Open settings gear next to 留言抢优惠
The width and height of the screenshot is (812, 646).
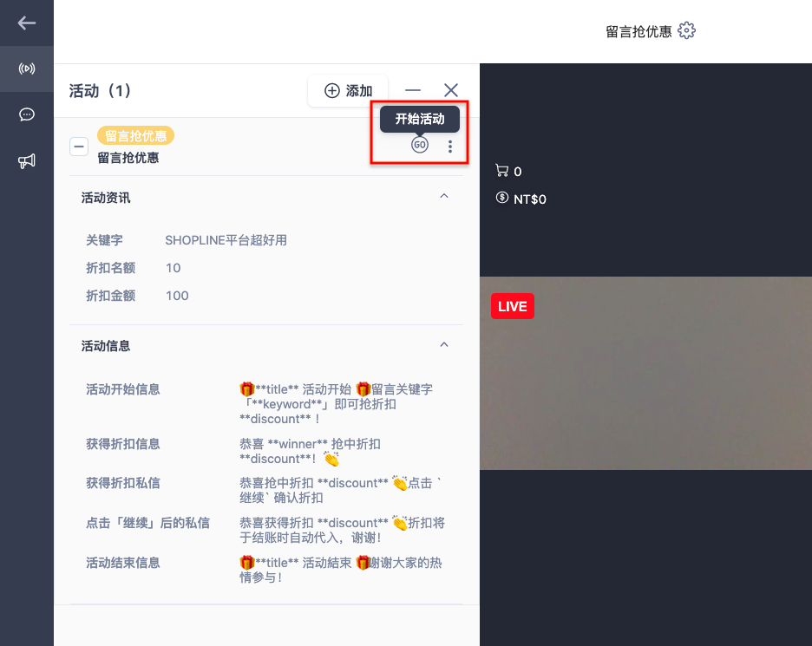(687, 30)
